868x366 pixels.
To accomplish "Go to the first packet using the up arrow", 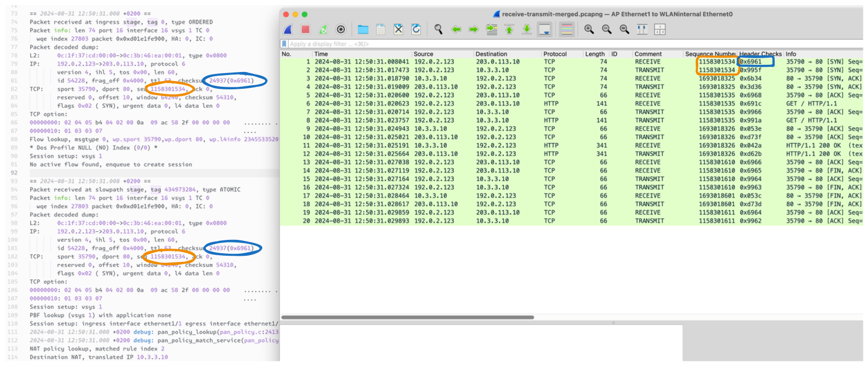I will pyautogui.click(x=509, y=30).
